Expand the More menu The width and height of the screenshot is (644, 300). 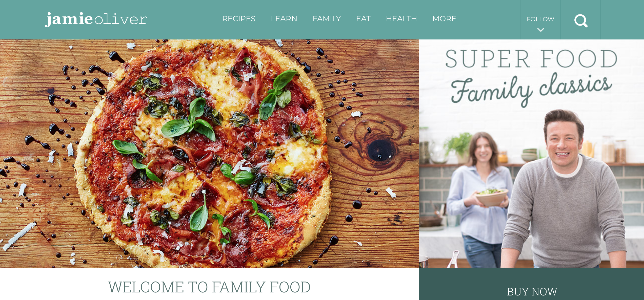click(444, 19)
